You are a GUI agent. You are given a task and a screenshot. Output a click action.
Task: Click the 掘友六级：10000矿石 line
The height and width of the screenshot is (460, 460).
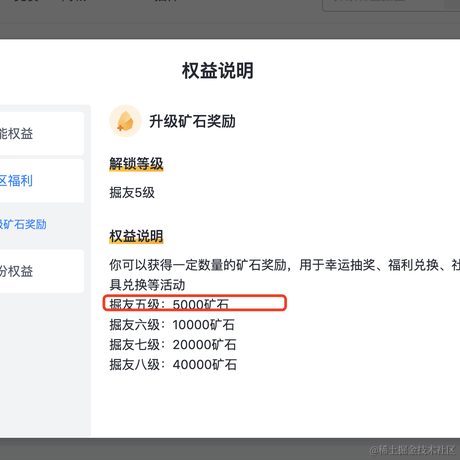pyautogui.click(x=172, y=325)
